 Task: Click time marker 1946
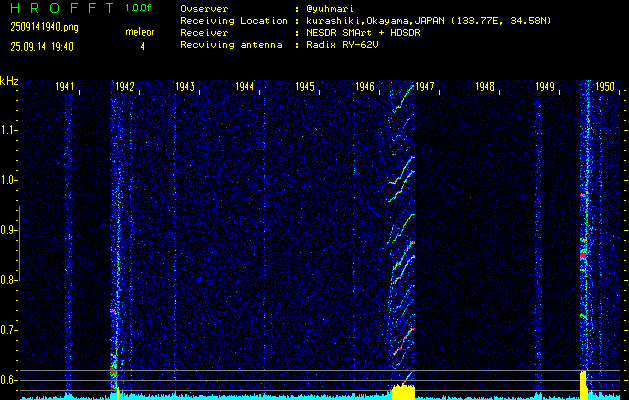(x=365, y=86)
